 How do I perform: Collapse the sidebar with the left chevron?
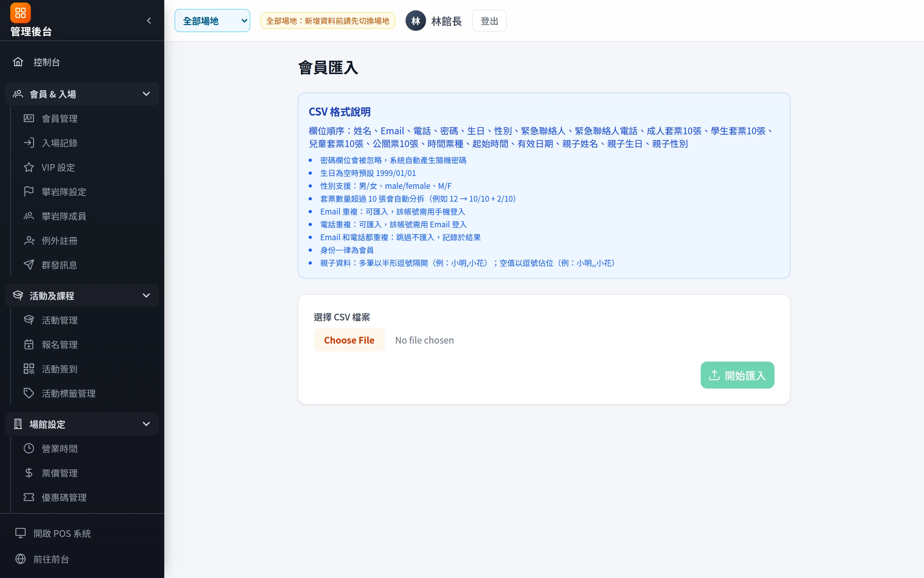(149, 21)
